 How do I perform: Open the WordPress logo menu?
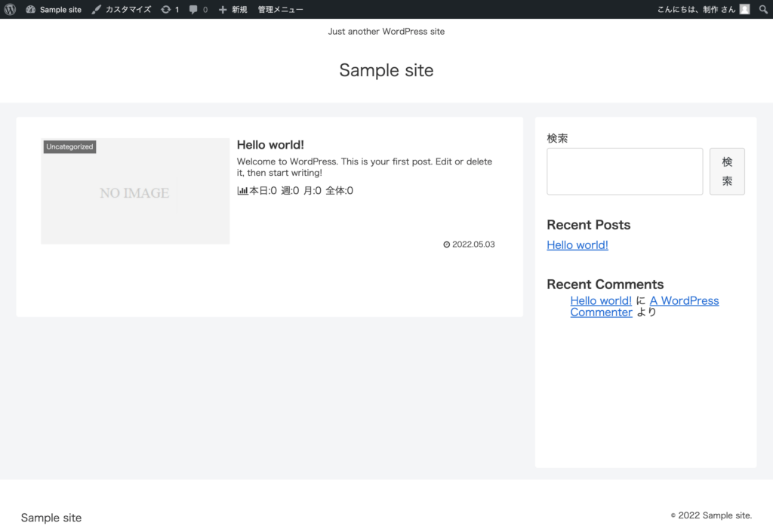pyautogui.click(x=10, y=9)
